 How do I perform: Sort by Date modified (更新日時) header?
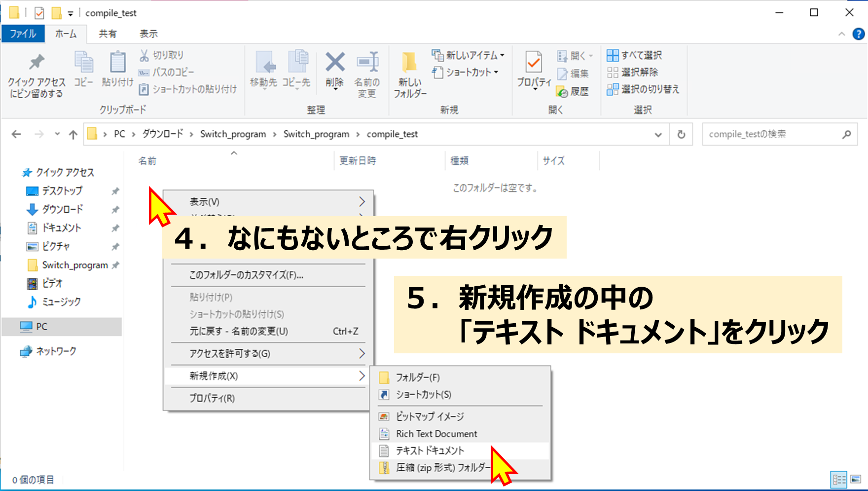[358, 161]
